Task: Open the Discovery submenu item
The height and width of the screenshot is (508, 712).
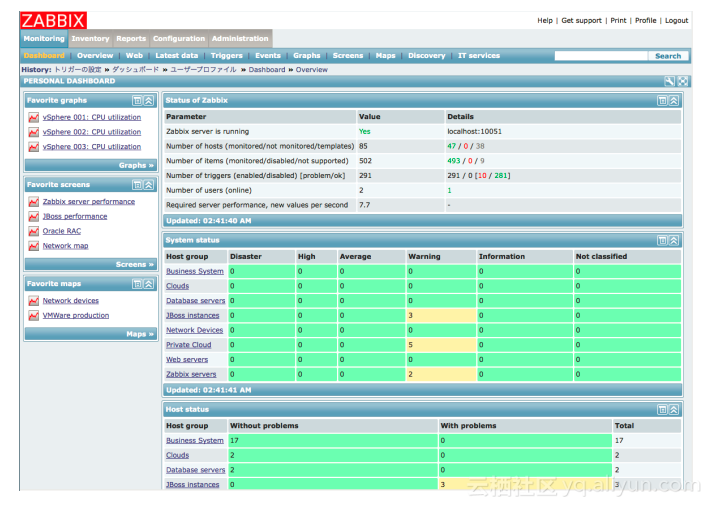Action: tap(426, 56)
